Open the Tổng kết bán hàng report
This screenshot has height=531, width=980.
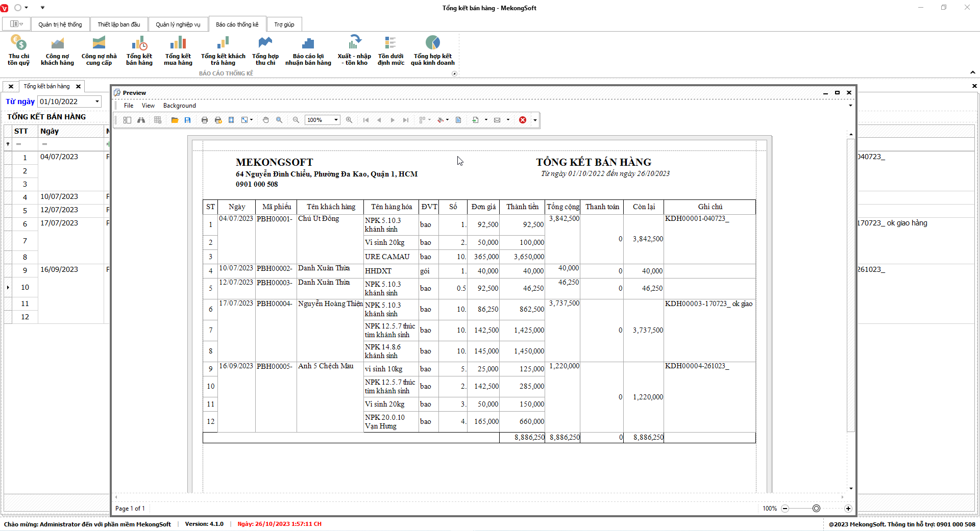pyautogui.click(x=139, y=50)
